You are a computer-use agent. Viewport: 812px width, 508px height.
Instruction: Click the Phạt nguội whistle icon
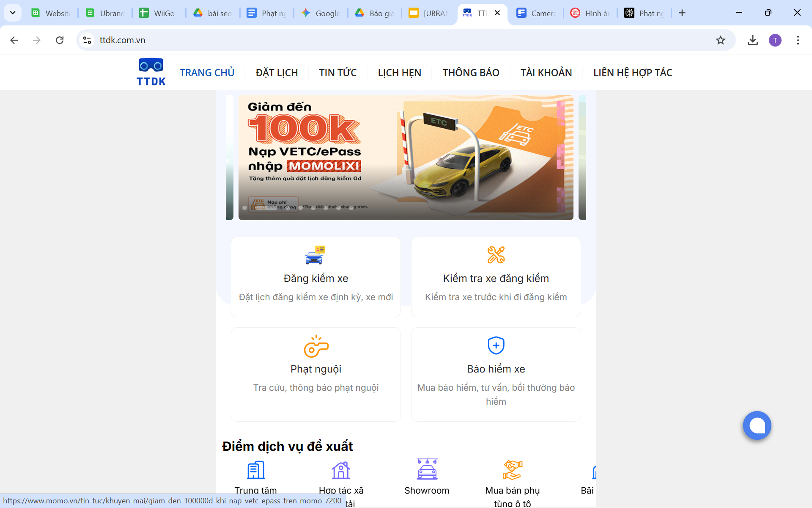(316, 347)
